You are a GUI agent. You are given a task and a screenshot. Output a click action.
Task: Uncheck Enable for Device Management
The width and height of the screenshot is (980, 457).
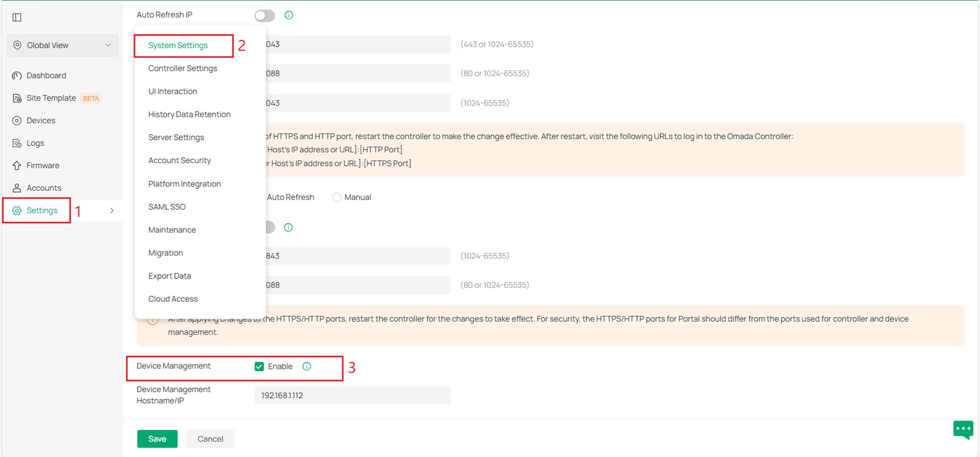(259, 366)
